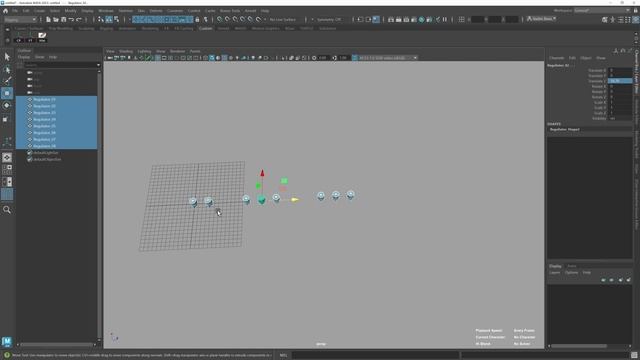The width and height of the screenshot is (640, 360).
Task: Open the Script Editor icon
Action: 634,355
